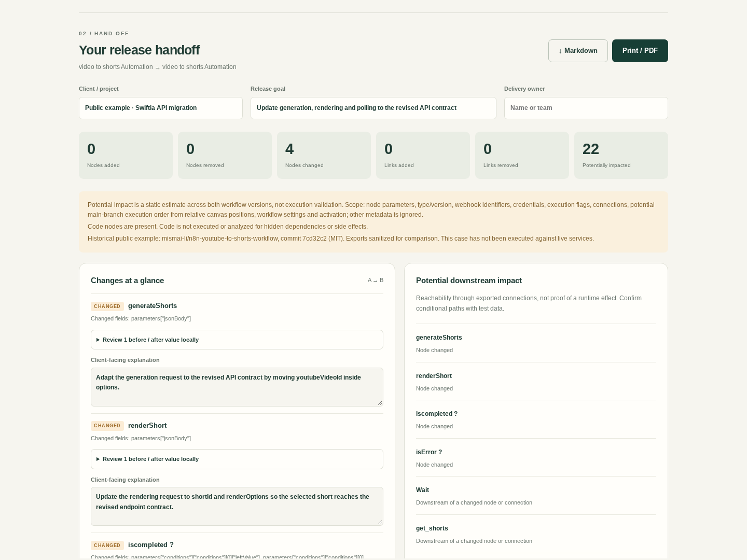Click the 'iscompleted ?' CHANGED badge
Screen dimensions: 747x560
(107, 545)
